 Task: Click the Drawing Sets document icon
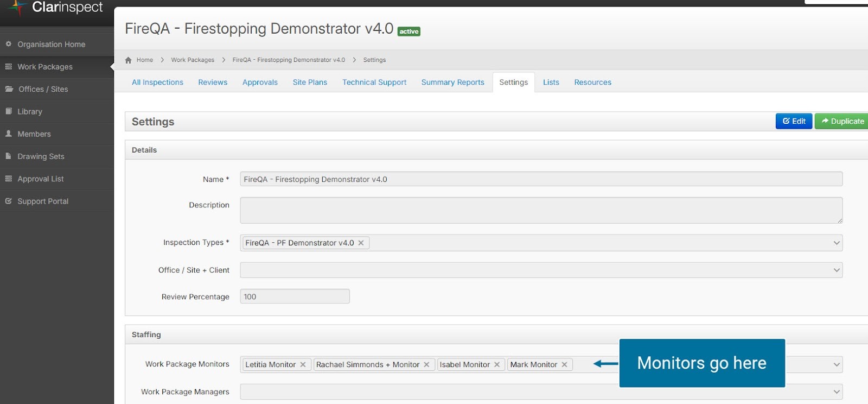[9, 156]
